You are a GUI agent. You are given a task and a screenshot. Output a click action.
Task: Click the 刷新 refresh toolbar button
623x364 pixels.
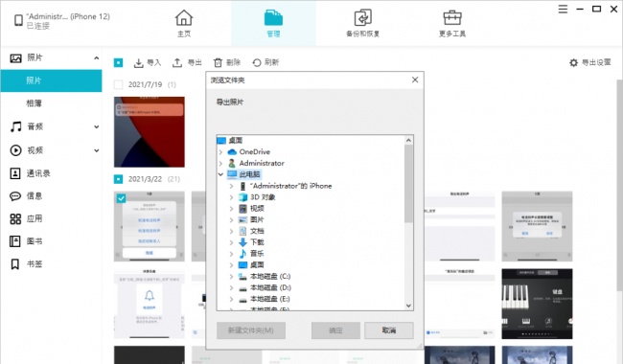point(265,62)
